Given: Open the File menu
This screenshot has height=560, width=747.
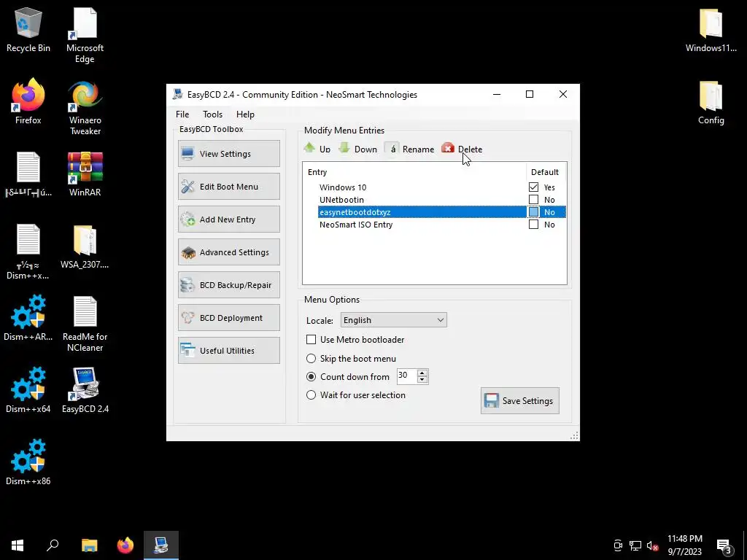Looking at the screenshot, I should click(182, 114).
